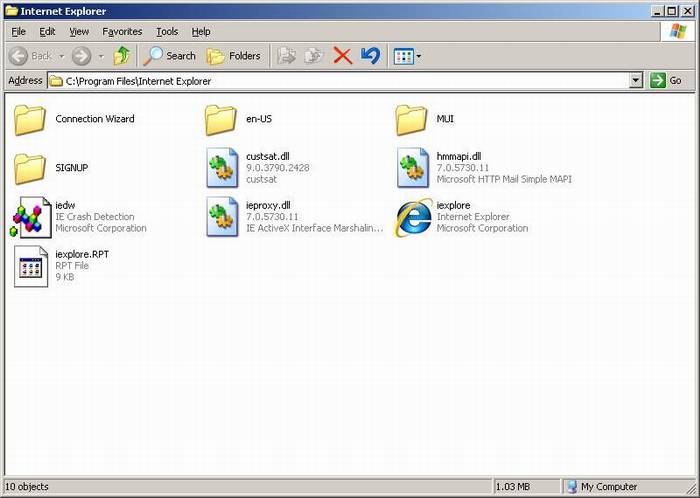
Task: Click the hmmapi.dll file name
Action: coord(458,156)
